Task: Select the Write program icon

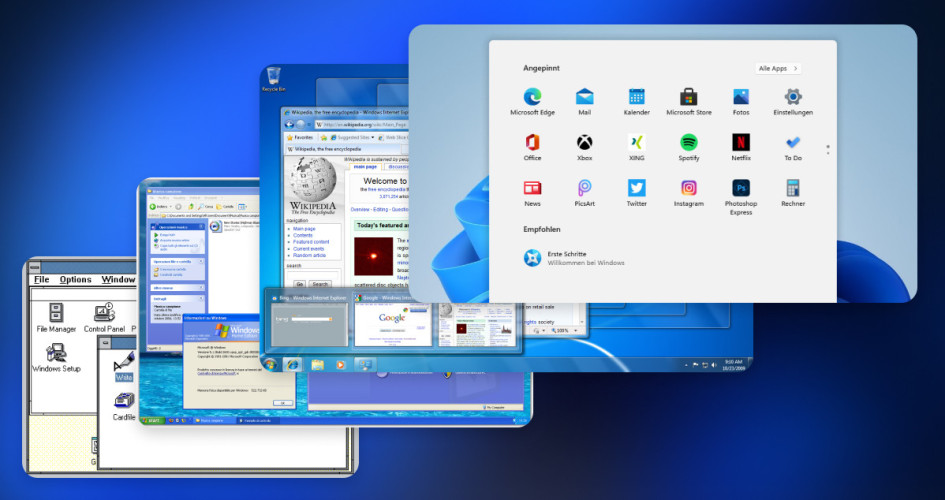Action: click(124, 366)
